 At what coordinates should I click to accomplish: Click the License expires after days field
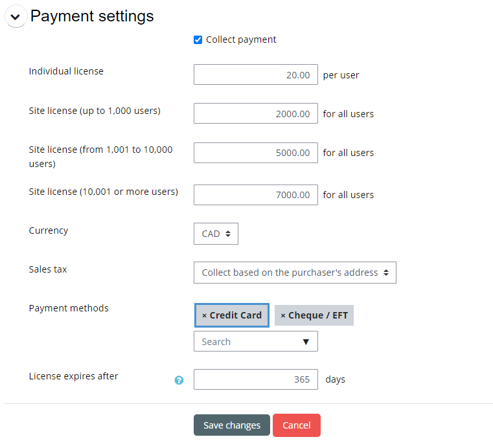pos(255,379)
